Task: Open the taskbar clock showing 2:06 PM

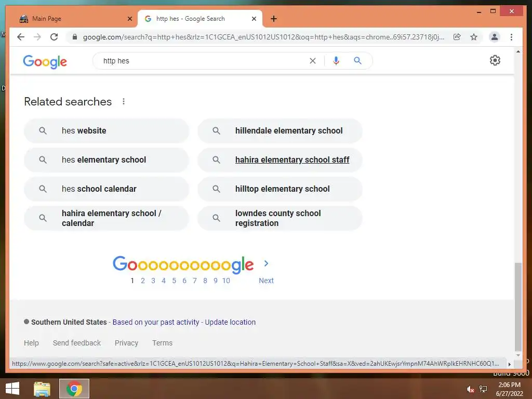Action: coord(509,389)
